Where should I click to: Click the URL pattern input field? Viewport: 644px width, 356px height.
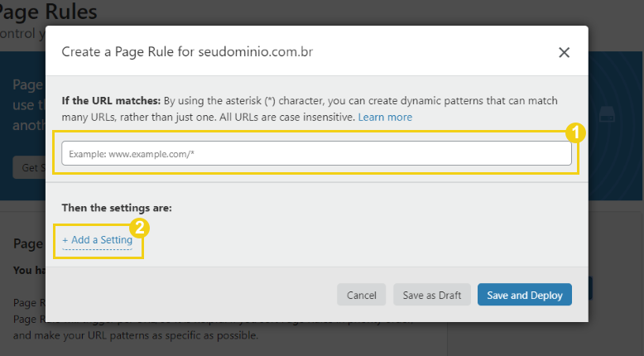pos(316,153)
